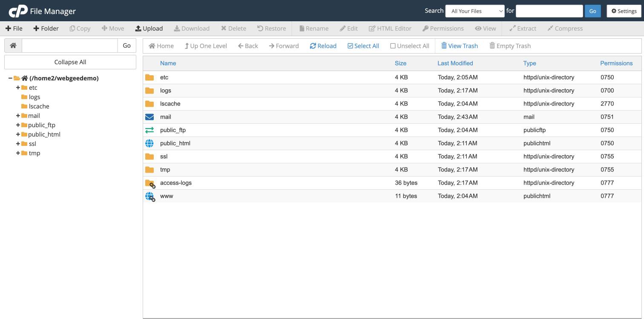Screen dimensions: 644x319
Task: Click the Download toolbar button
Action: (192, 28)
